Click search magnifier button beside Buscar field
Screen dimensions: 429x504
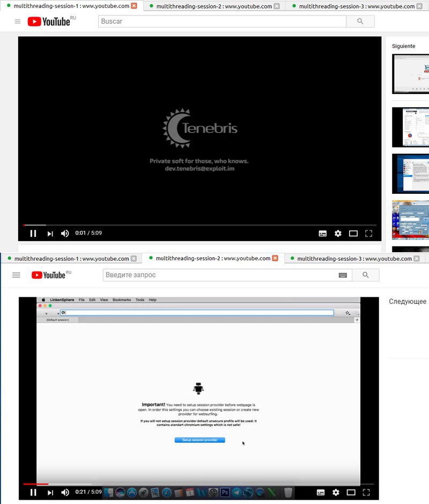(x=360, y=21)
